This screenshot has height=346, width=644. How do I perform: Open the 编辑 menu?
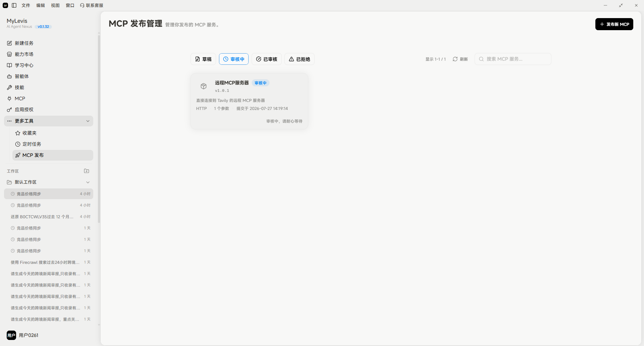[x=41, y=5]
